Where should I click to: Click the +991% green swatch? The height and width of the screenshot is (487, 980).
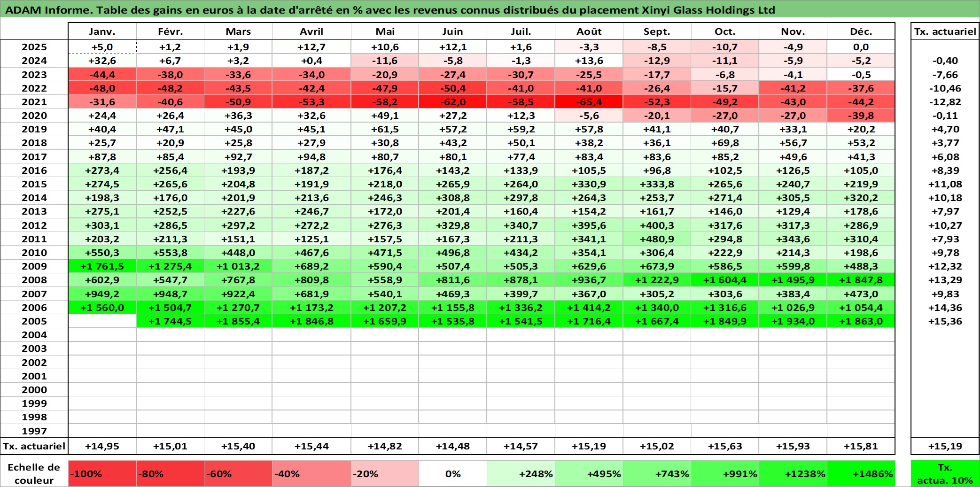point(725,473)
